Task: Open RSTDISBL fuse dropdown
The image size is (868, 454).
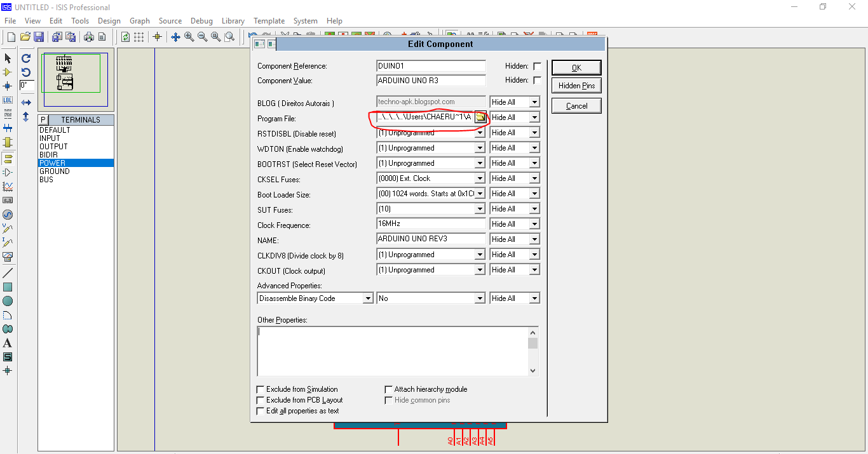Action: [480, 133]
